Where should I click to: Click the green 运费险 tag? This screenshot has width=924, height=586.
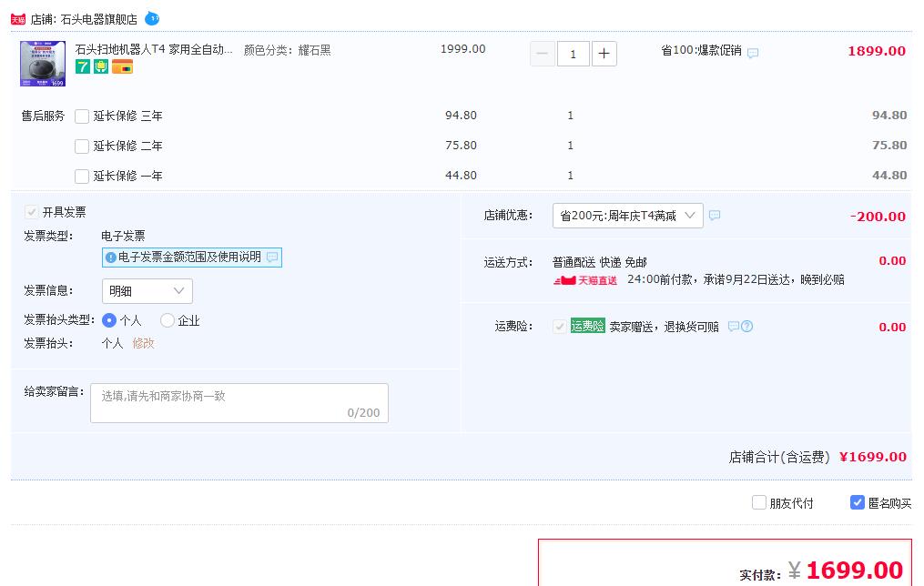pyautogui.click(x=587, y=326)
